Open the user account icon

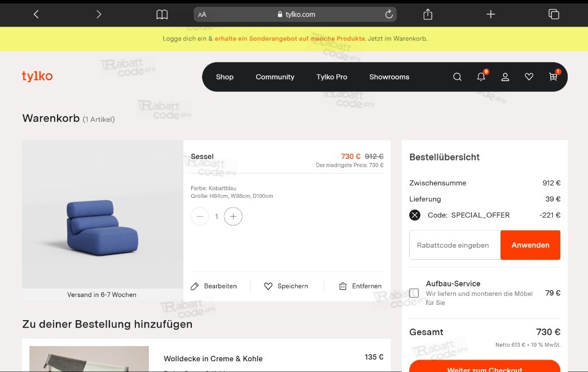tap(505, 77)
